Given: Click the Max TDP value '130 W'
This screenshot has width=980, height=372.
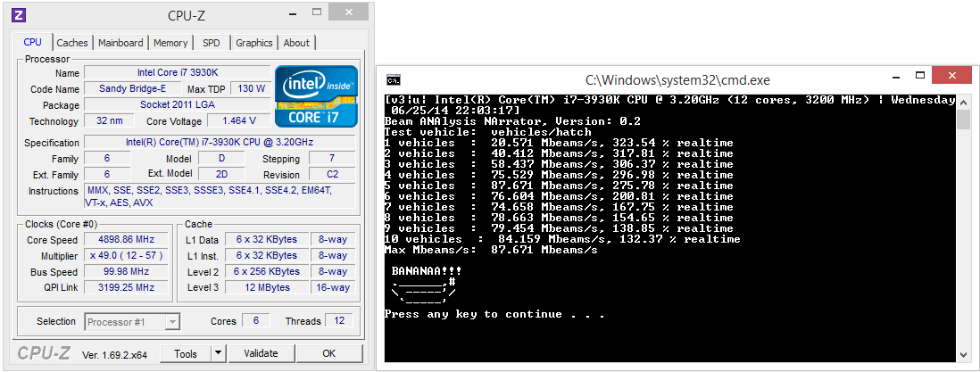Looking at the screenshot, I should point(252,89).
